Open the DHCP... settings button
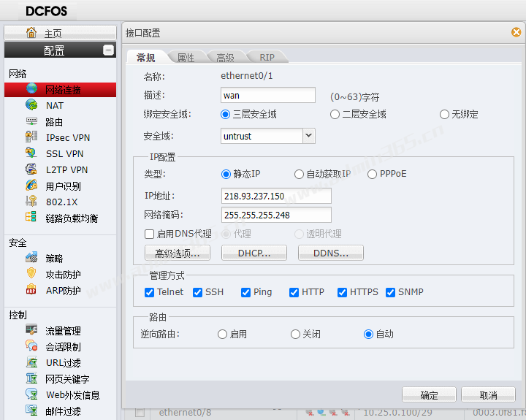 coord(254,253)
